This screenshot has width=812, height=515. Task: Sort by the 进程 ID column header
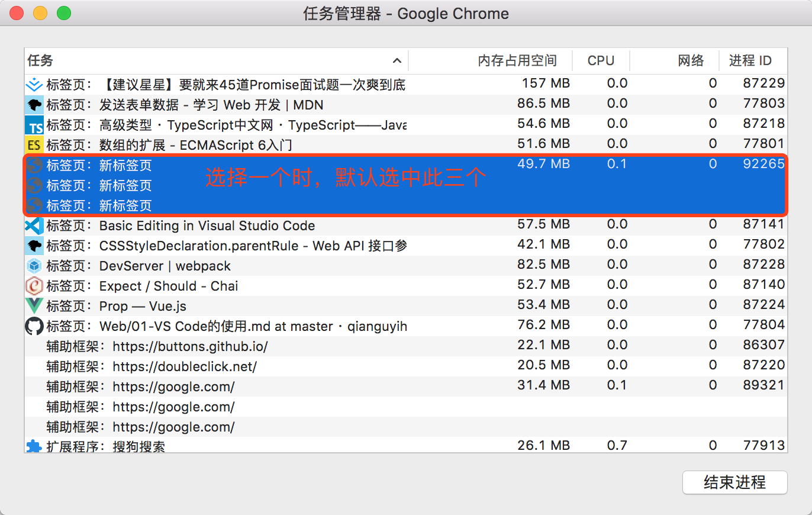pos(753,60)
